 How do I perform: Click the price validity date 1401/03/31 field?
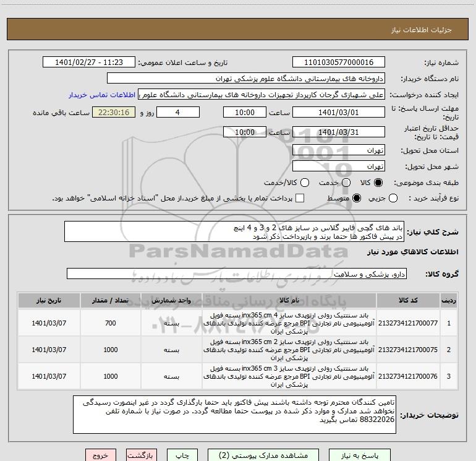(339, 132)
